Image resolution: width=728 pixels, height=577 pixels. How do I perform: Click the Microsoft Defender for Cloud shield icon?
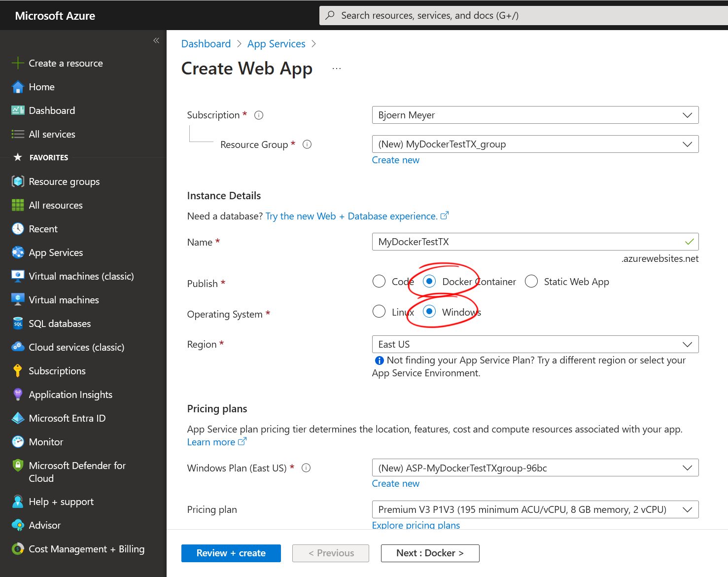click(18, 465)
